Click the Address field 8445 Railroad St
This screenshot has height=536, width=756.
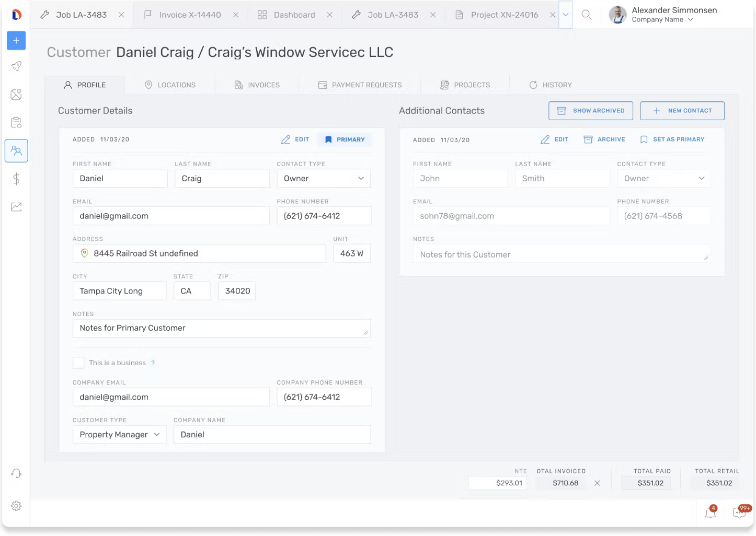tap(199, 253)
